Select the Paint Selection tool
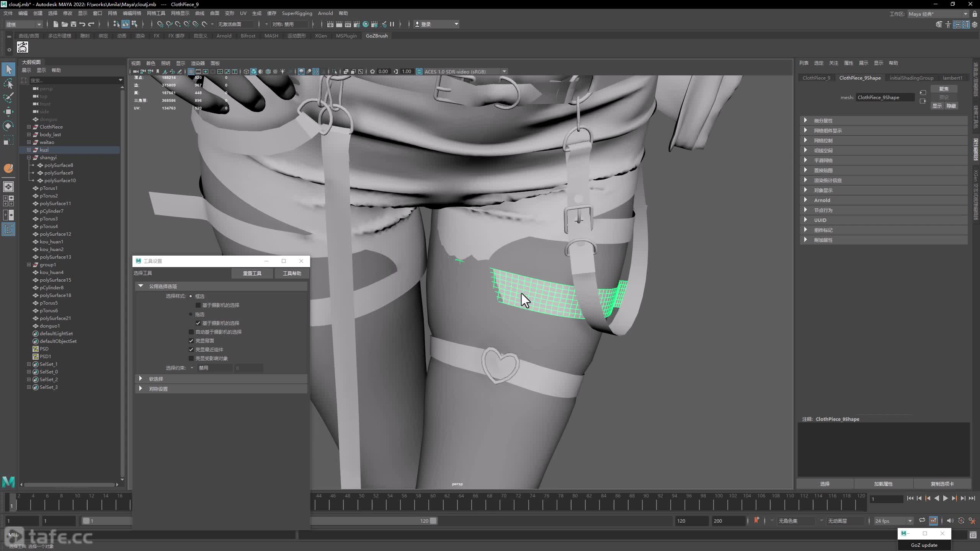The height and width of the screenshot is (551, 980). [x=8, y=98]
